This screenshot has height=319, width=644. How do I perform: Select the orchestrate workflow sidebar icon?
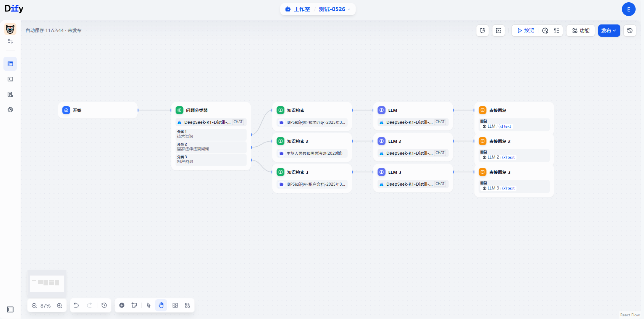coord(10,64)
